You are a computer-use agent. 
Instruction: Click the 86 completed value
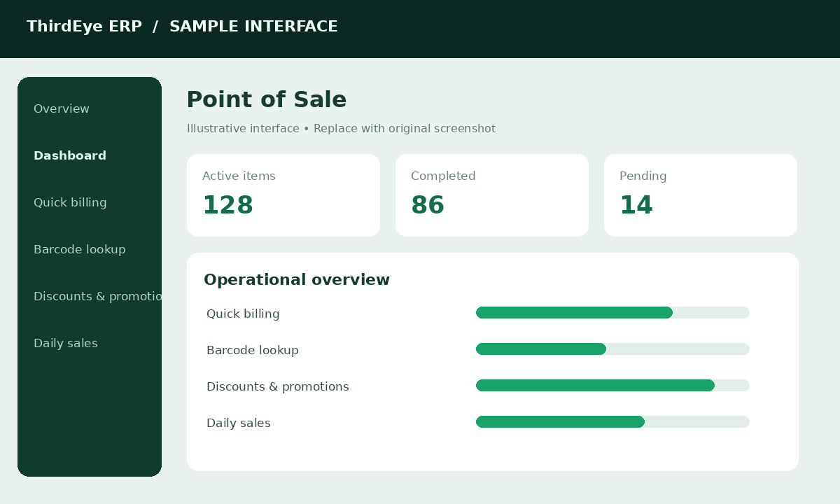pyautogui.click(x=428, y=206)
